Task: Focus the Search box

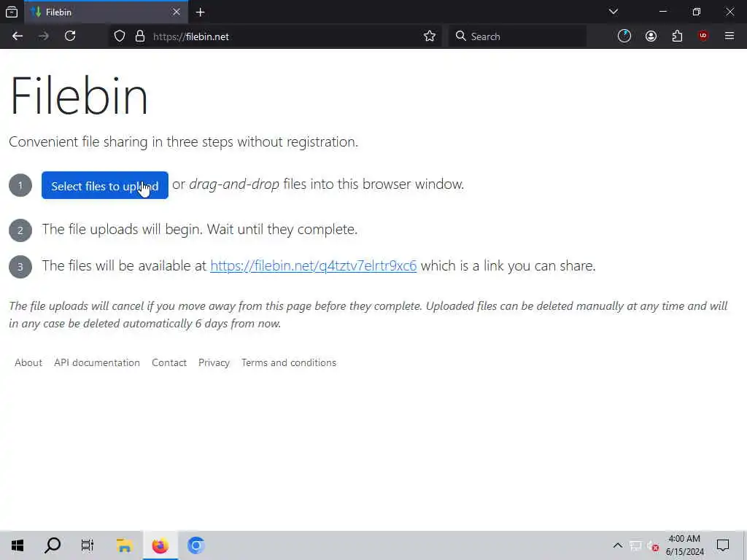Action: point(517,36)
